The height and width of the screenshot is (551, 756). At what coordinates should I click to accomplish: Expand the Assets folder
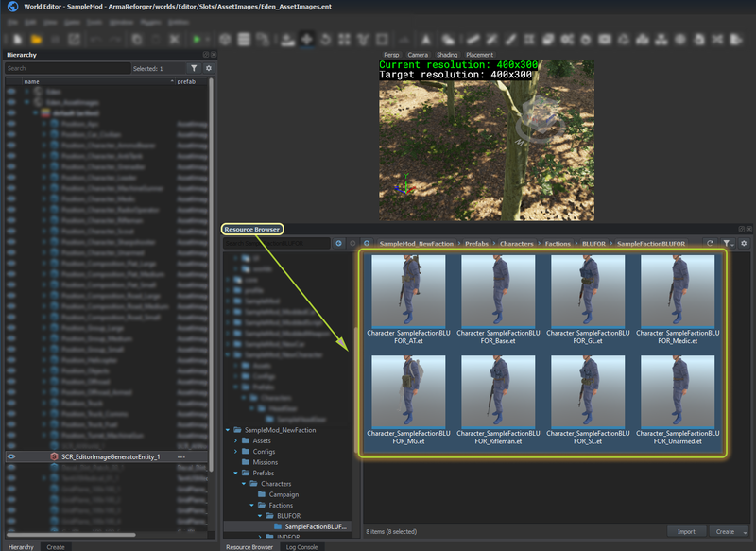point(235,440)
